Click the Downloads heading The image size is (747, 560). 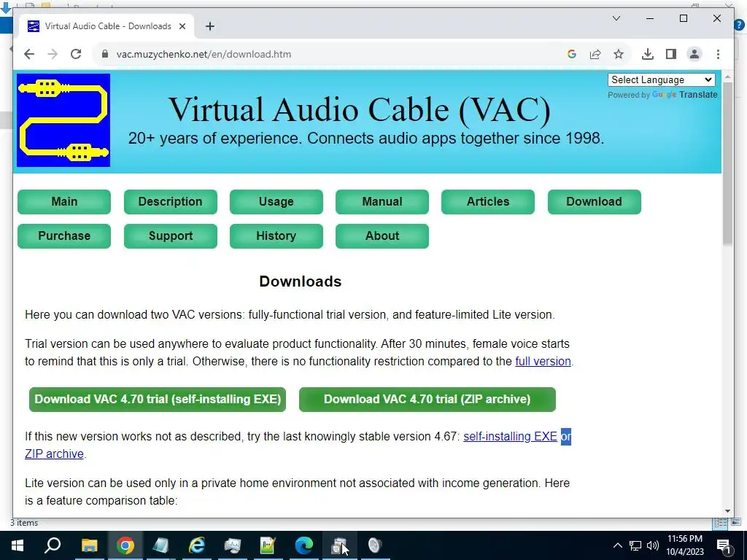point(300,281)
